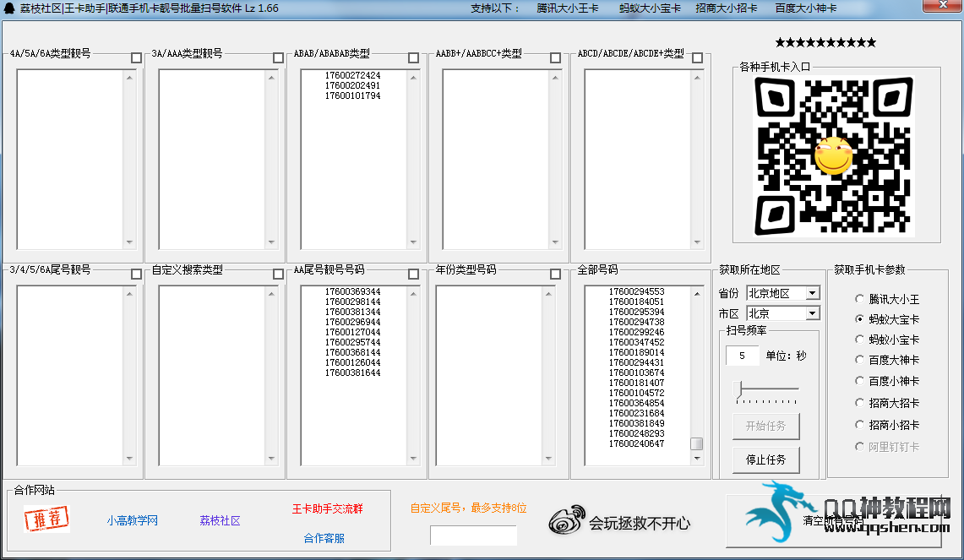
Task: Click the Weibo logo icon
Action: (x=567, y=520)
